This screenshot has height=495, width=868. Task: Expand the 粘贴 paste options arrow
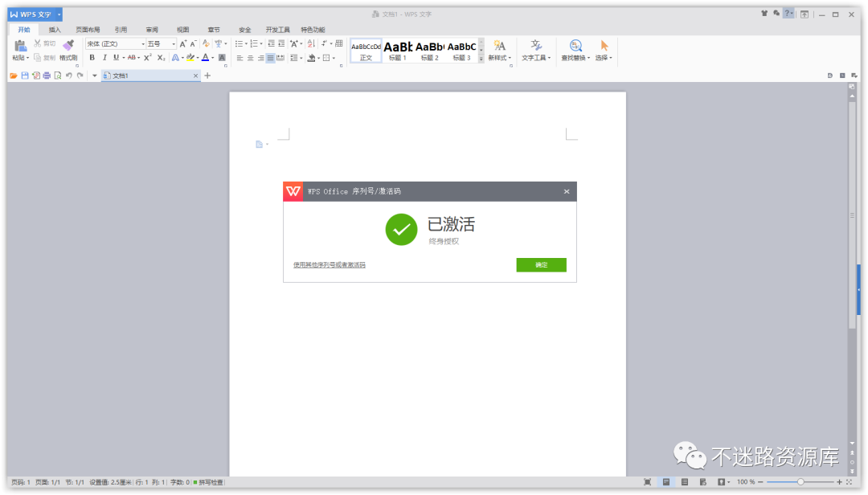[27, 58]
